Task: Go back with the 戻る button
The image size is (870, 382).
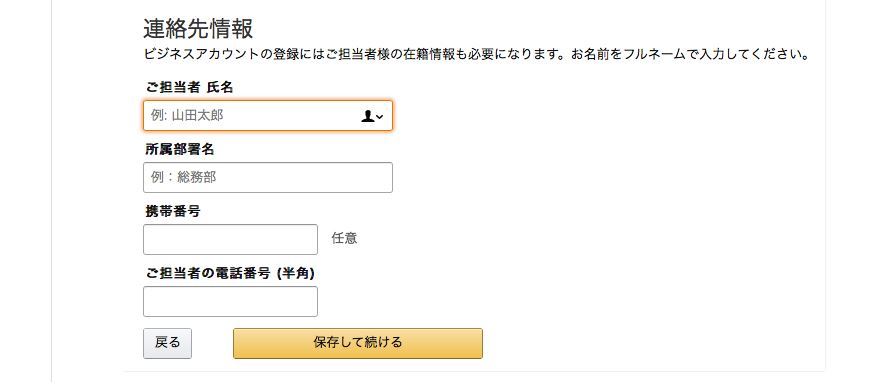Action: tap(168, 343)
